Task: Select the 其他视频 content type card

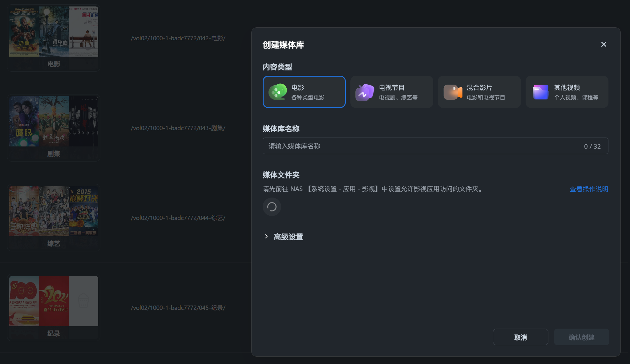Action: (567, 92)
